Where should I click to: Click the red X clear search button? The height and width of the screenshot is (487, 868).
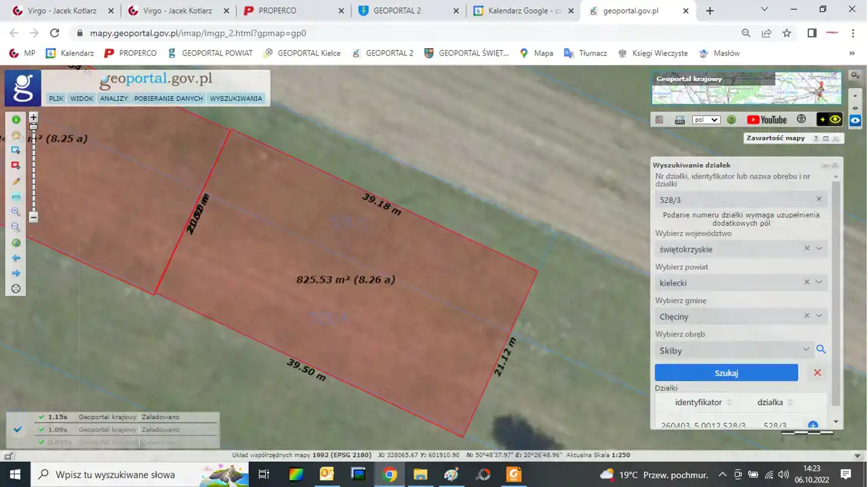tap(817, 373)
